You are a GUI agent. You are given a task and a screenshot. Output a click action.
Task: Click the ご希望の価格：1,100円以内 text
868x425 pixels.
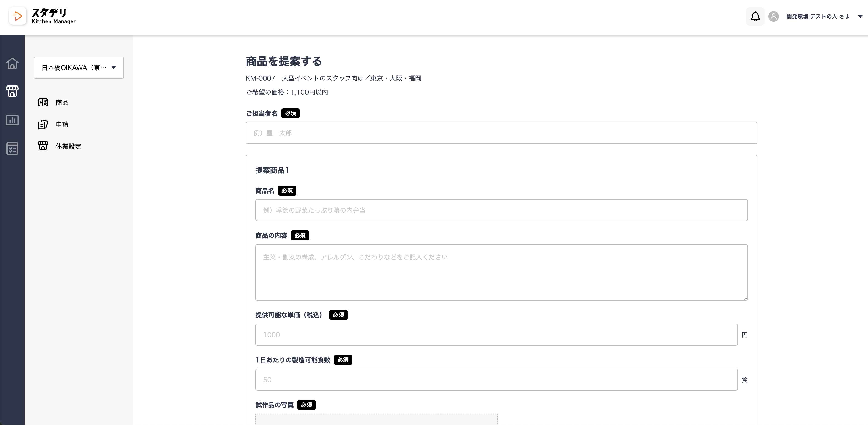coord(287,92)
